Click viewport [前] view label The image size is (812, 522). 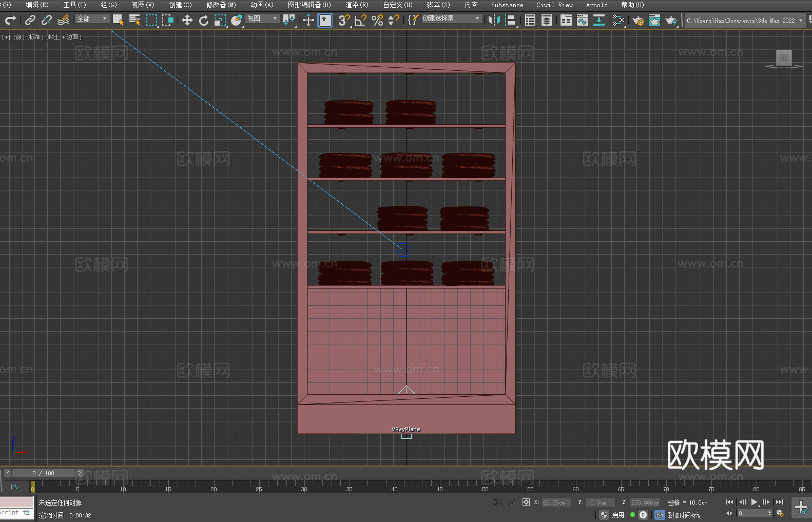(18, 37)
